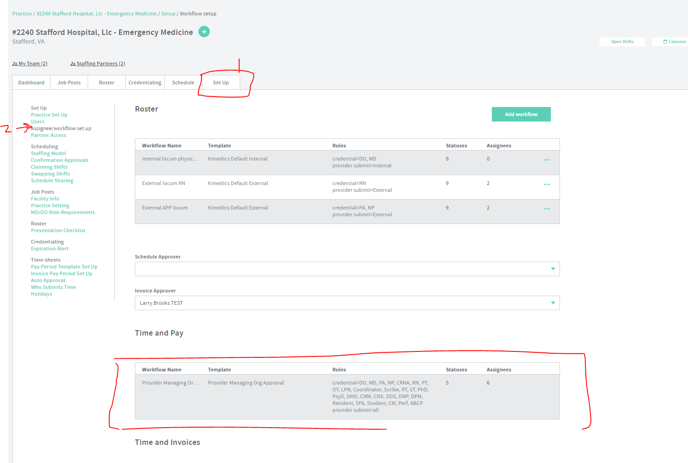Open Assignee/workflow set up in sidebar

pos(61,128)
